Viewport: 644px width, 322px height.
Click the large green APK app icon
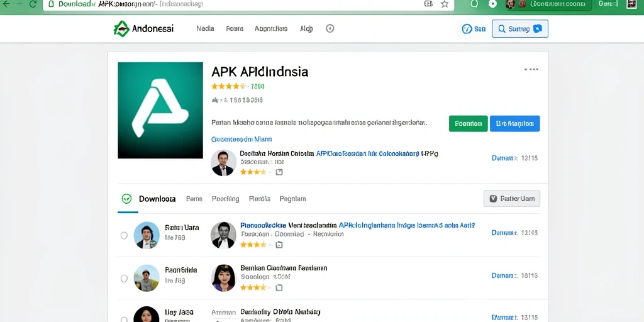click(x=160, y=110)
